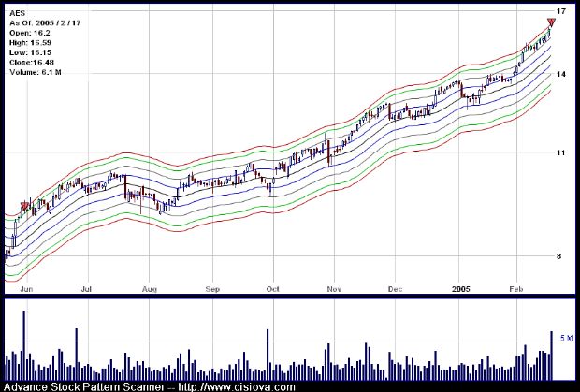Click the Jun month label
This screenshot has height=392, width=580.
(26, 289)
